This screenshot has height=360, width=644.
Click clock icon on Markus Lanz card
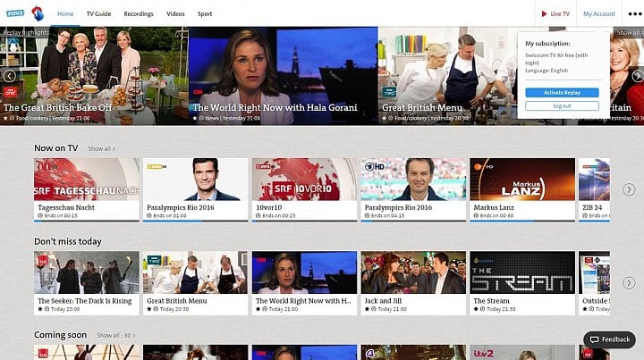pyautogui.click(x=476, y=215)
